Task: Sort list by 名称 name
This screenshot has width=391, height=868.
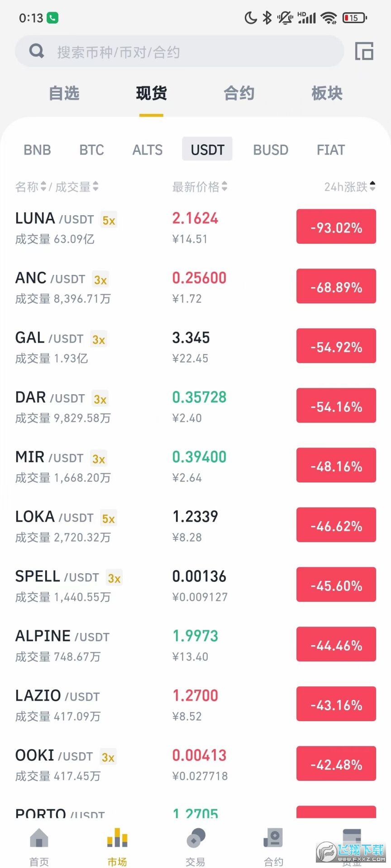Action: [30, 187]
